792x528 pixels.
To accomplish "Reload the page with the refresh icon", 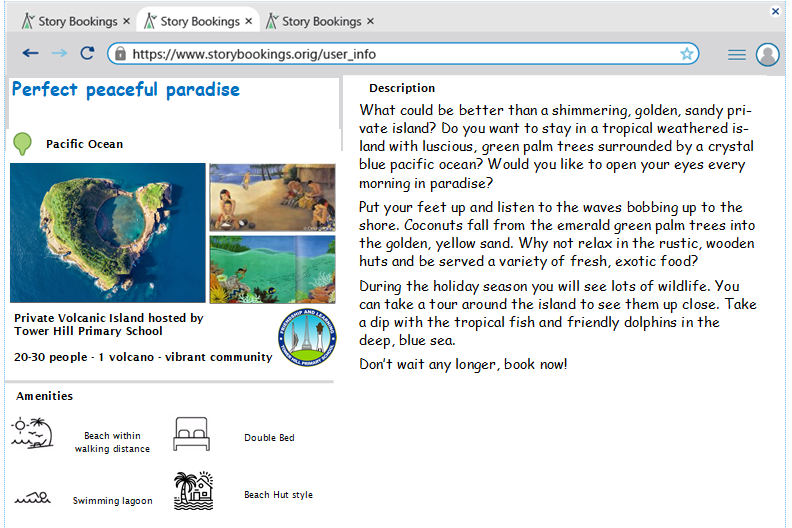I will 87,53.
